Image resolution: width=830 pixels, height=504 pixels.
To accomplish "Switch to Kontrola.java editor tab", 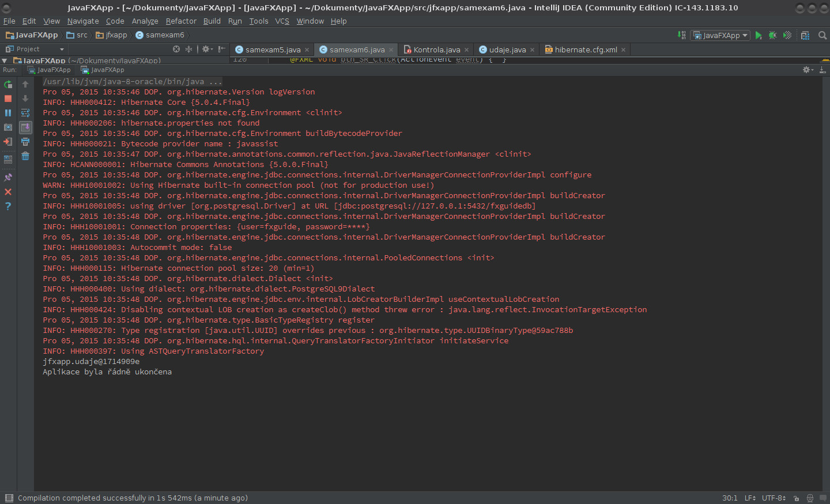I will coord(436,50).
